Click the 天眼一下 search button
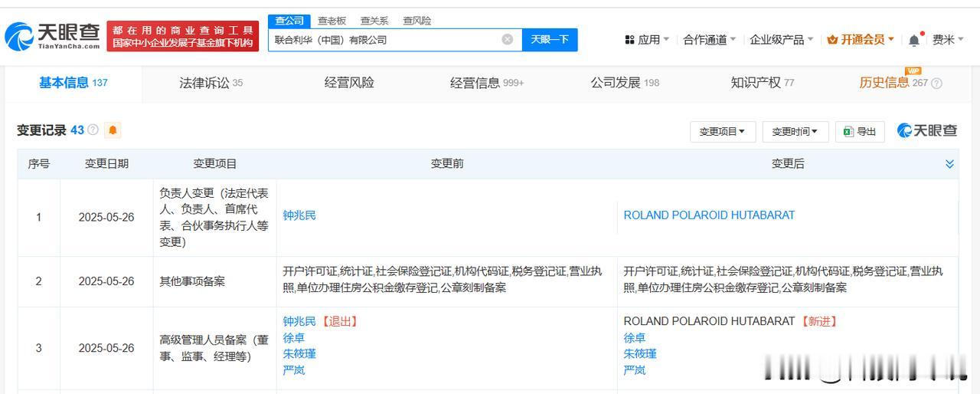This screenshot has height=394, width=980. [x=550, y=39]
